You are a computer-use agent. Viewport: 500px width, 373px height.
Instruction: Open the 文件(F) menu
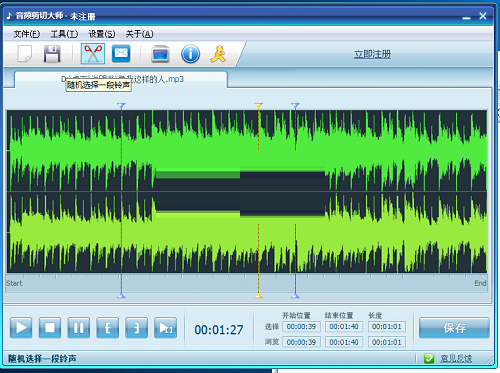point(27,34)
